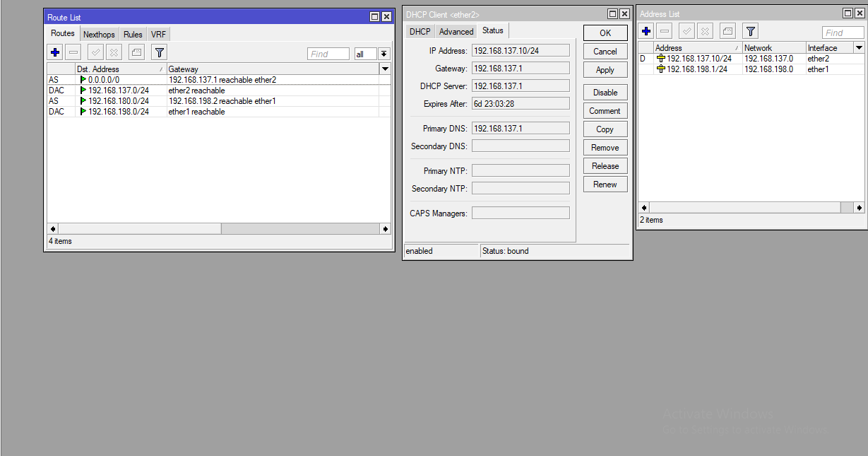The width and height of the screenshot is (868, 456).
Task: Open the Gateway column options dropdown
Action: 384,69
